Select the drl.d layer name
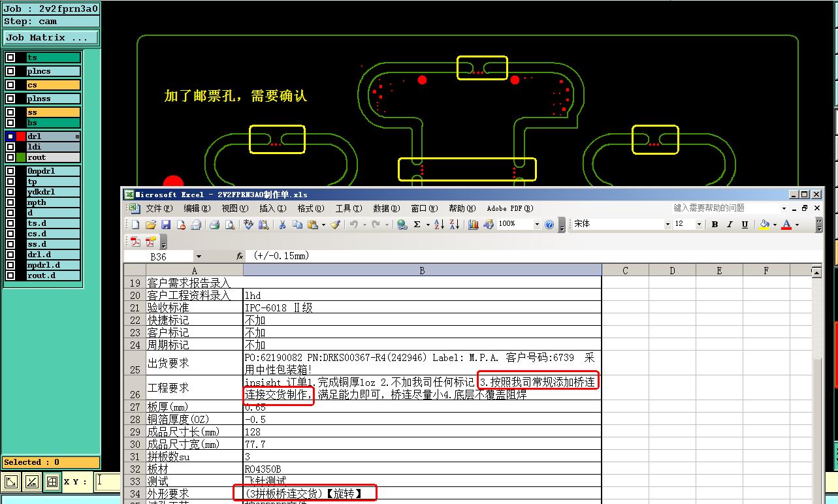The height and width of the screenshot is (504, 838). [52, 255]
